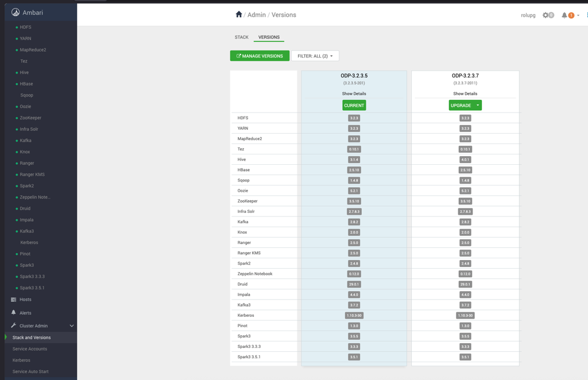Select the VERSIONS tab

269,37
